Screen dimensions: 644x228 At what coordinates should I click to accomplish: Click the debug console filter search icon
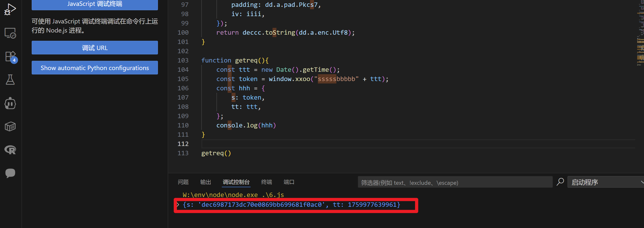(x=560, y=182)
